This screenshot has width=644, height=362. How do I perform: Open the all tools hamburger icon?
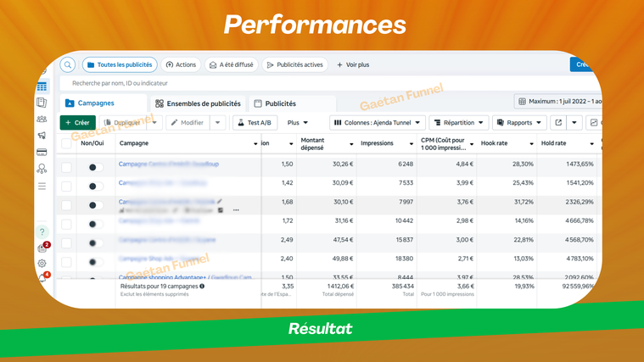pyautogui.click(x=42, y=187)
